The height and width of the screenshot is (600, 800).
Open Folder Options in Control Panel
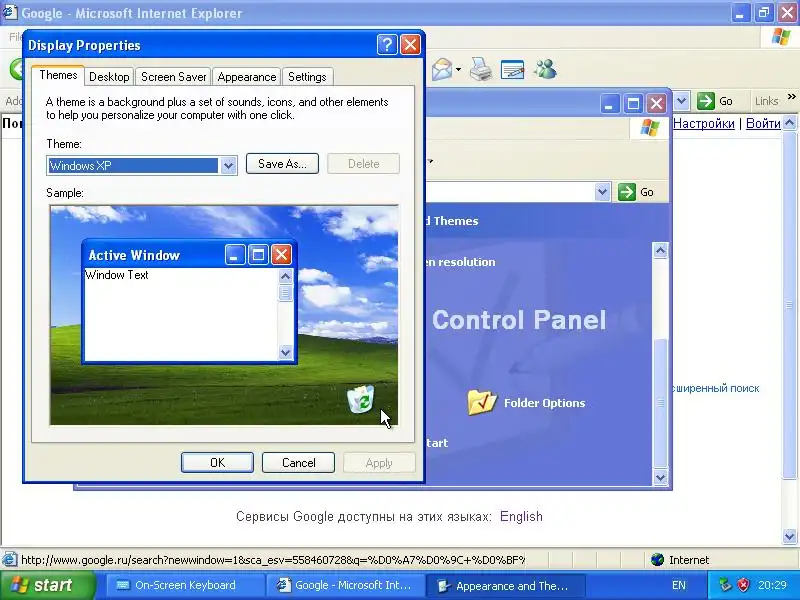point(482,403)
